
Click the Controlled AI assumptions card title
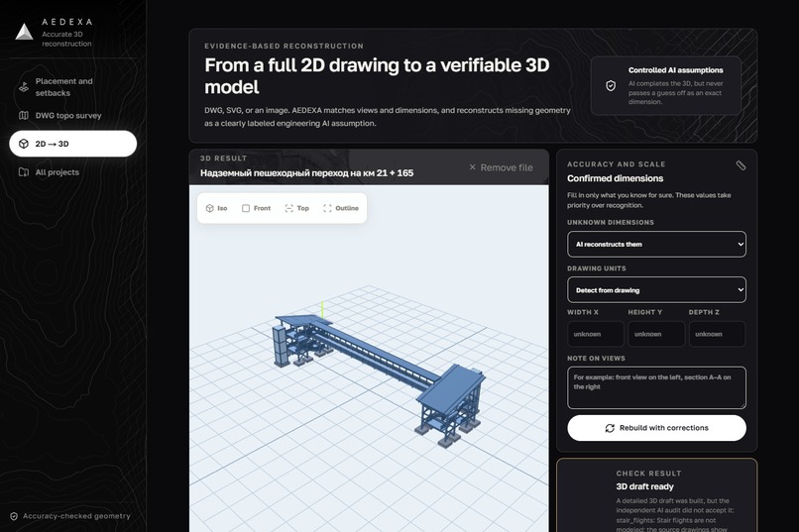pos(676,70)
